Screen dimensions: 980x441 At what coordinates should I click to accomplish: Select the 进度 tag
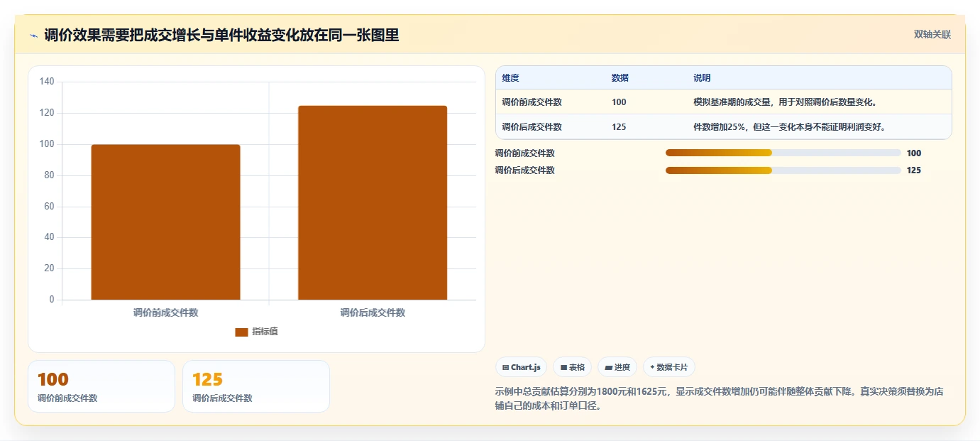[617, 367]
